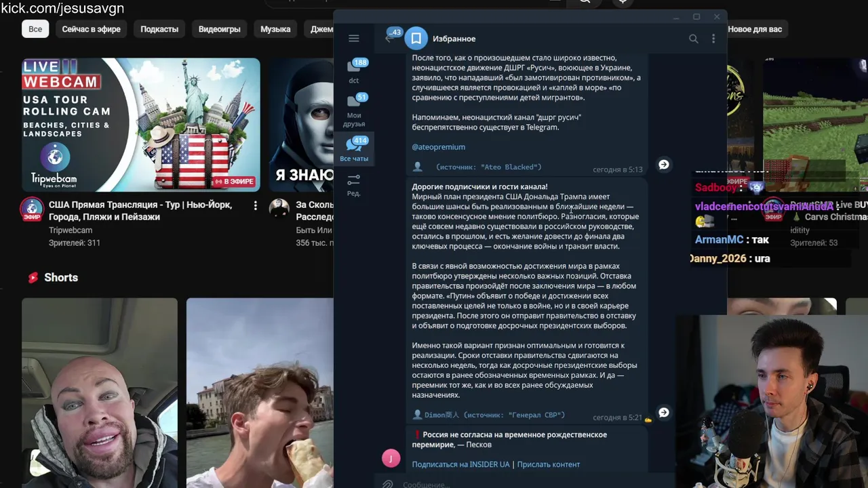868x488 pixels.
Task: Select the Все чаты folder
Action: click(354, 149)
